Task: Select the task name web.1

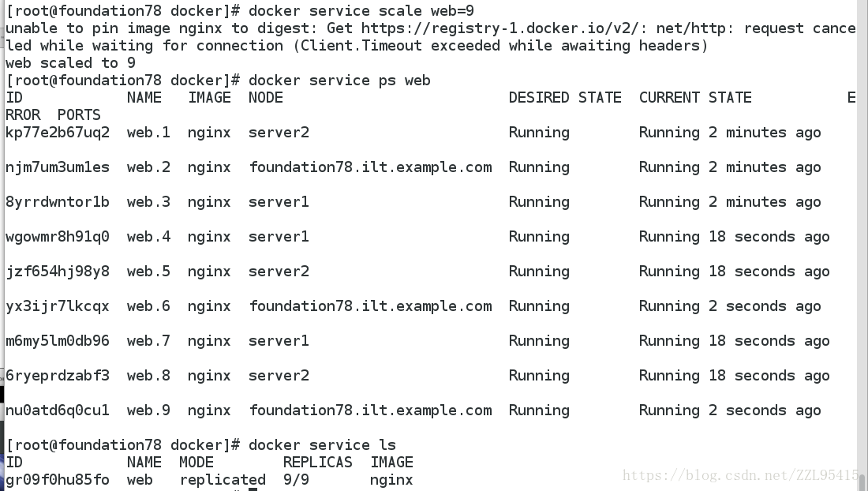Action: tap(148, 133)
